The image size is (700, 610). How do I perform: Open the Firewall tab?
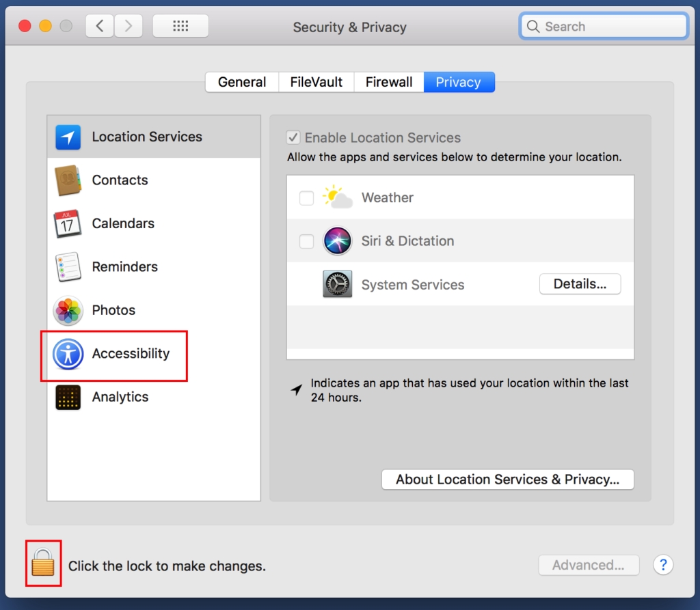click(388, 82)
